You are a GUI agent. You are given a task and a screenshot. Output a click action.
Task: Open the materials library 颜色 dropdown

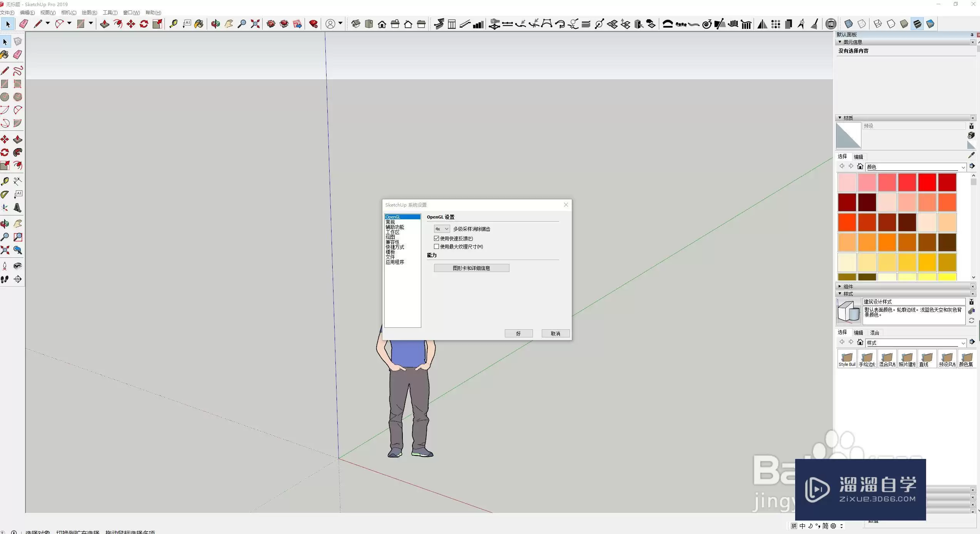pyautogui.click(x=916, y=167)
